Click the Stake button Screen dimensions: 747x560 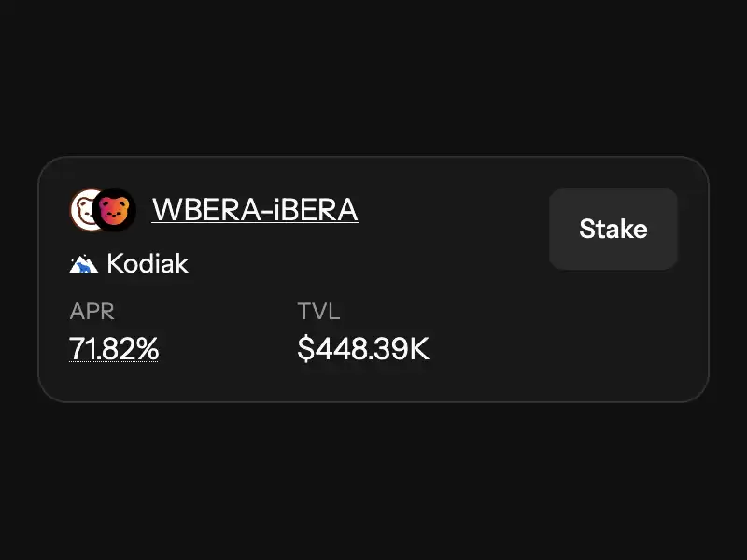(x=613, y=229)
